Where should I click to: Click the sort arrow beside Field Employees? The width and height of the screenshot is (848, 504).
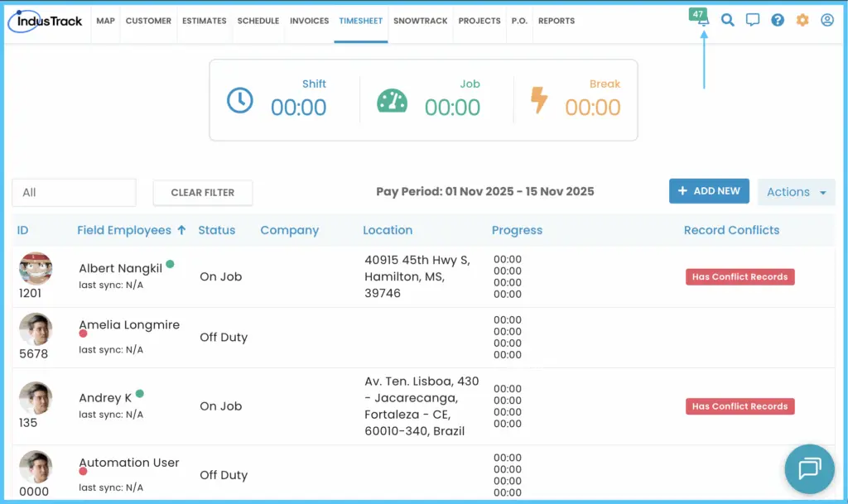click(x=181, y=230)
